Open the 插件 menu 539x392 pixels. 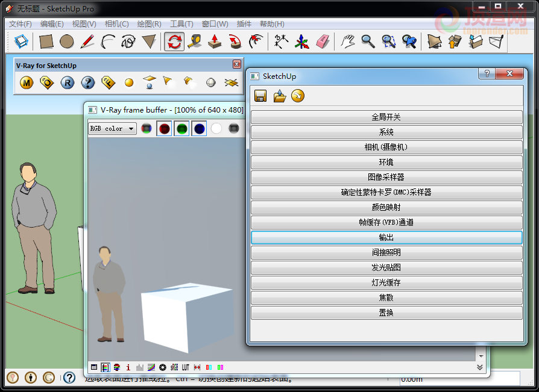pyautogui.click(x=244, y=23)
